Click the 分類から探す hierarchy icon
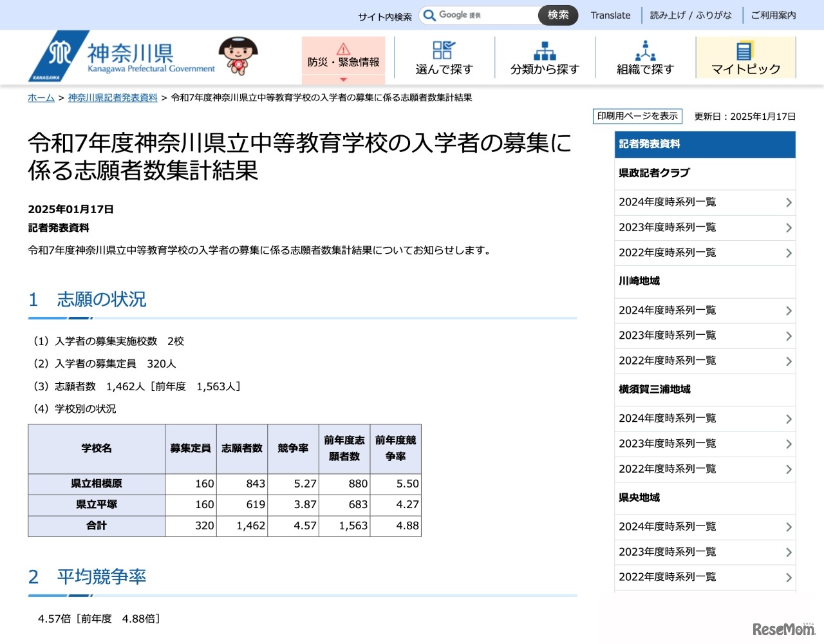 [x=545, y=50]
